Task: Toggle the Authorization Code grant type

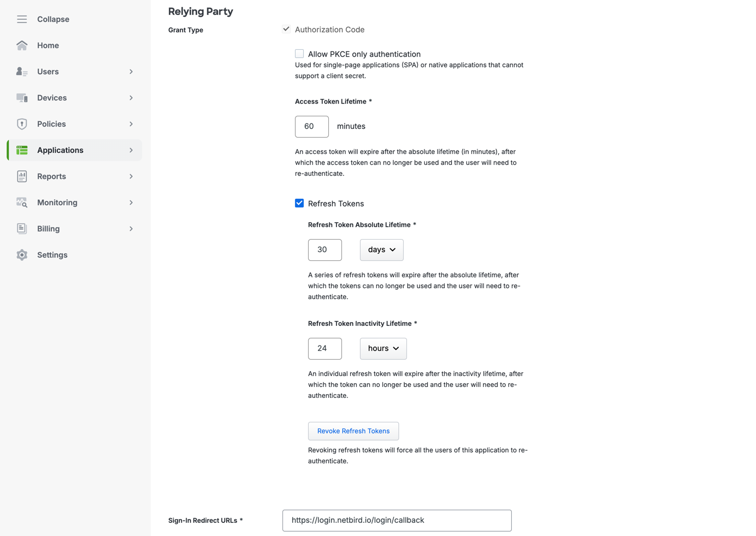Action: tap(286, 29)
